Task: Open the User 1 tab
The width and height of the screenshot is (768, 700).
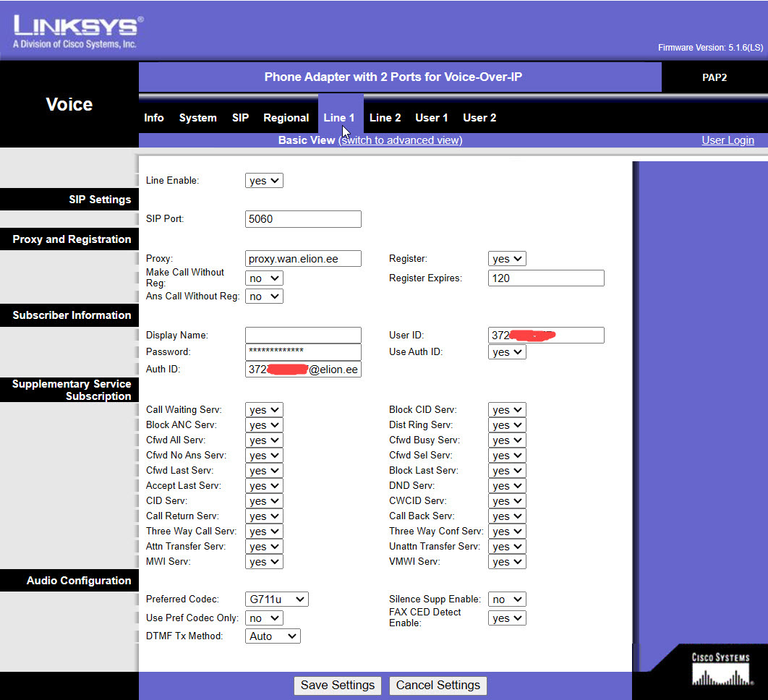Action: (431, 118)
